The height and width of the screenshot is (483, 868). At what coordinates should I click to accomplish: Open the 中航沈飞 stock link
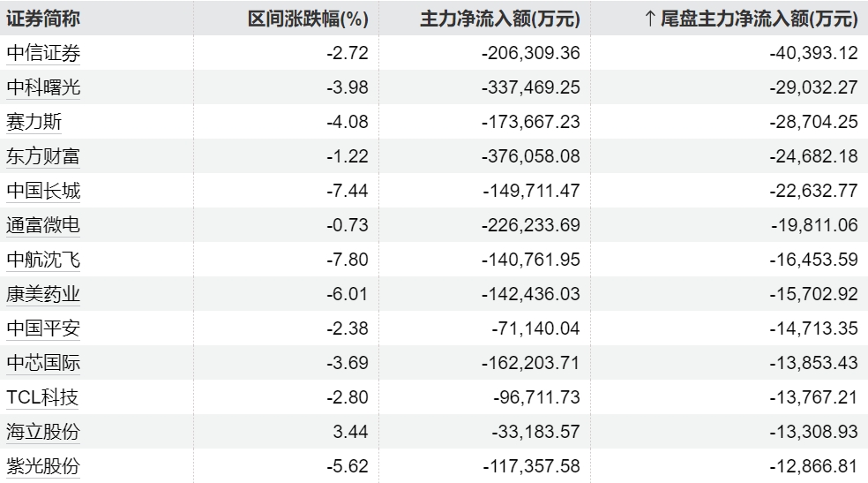(43, 260)
